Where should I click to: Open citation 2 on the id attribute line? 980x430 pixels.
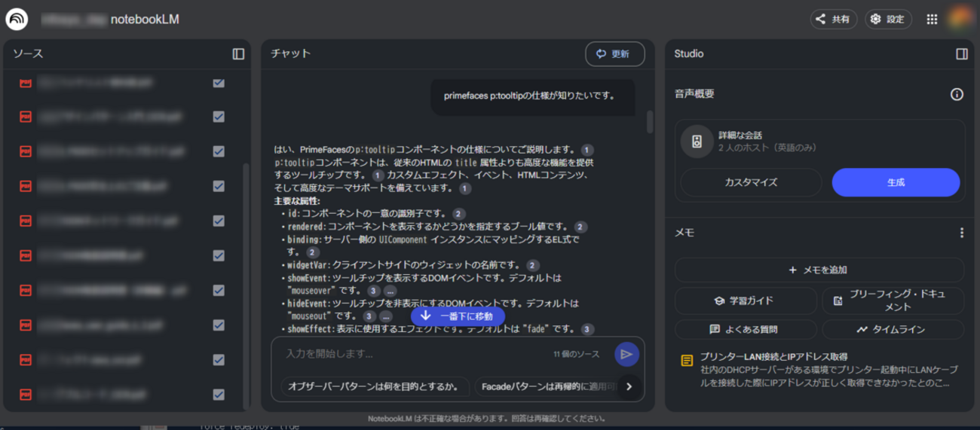[458, 214]
